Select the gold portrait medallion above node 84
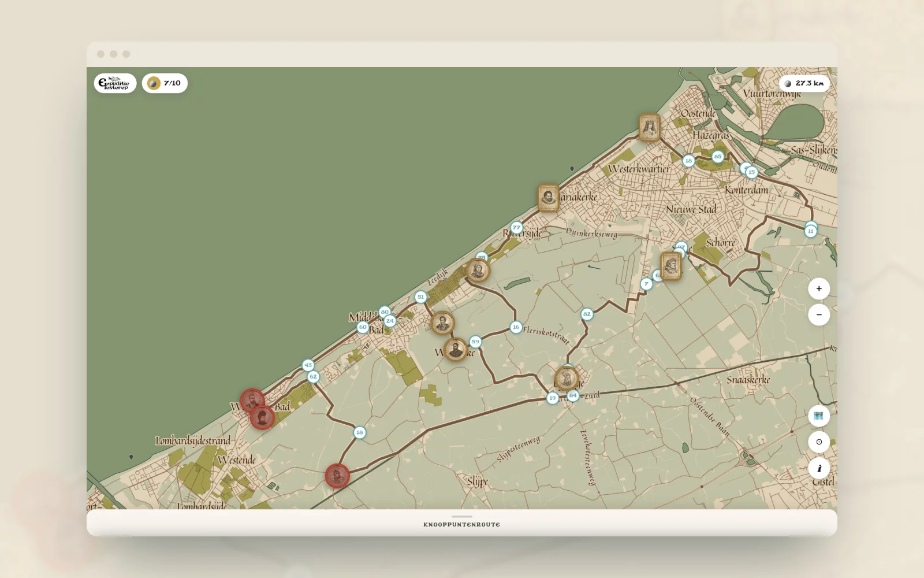 pyautogui.click(x=567, y=379)
